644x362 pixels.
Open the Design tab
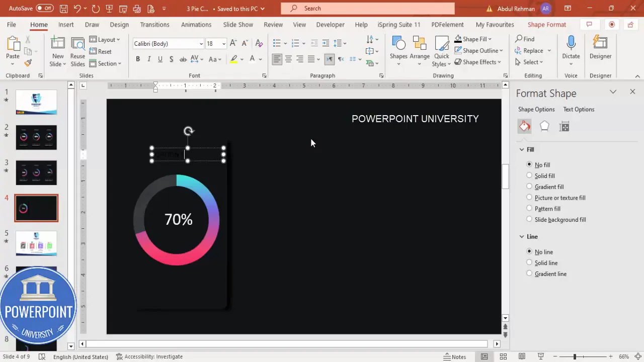(x=119, y=25)
